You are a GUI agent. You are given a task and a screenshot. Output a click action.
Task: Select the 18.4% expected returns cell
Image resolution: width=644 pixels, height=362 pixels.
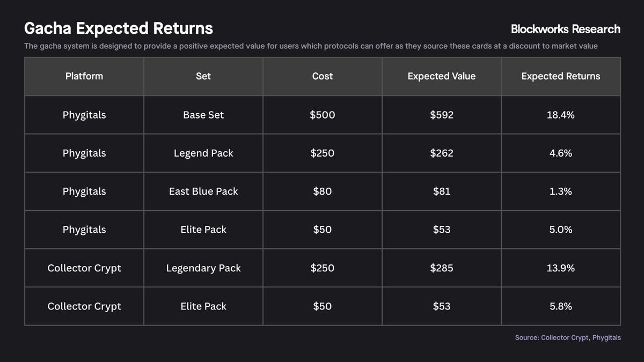[x=561, y=115]
